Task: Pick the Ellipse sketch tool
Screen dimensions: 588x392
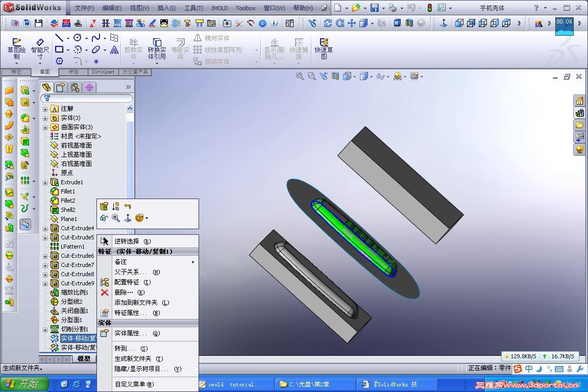Action: coord(96,49)
